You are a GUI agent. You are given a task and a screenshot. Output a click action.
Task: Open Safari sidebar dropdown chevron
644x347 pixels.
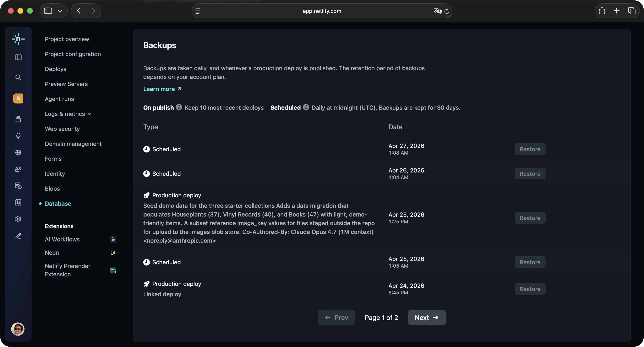pyautogui.click(x=60, y=11)
